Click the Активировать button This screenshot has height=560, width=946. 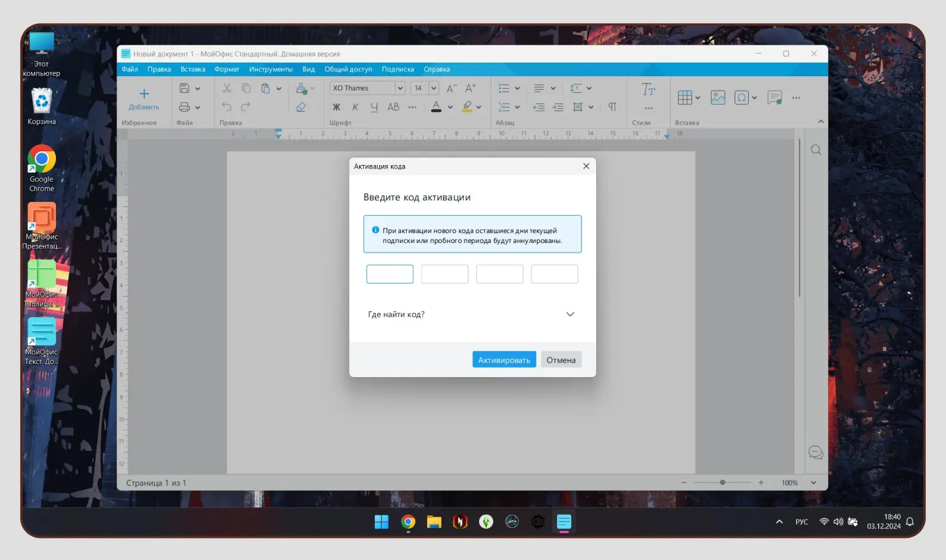click(x=504, y=360)
